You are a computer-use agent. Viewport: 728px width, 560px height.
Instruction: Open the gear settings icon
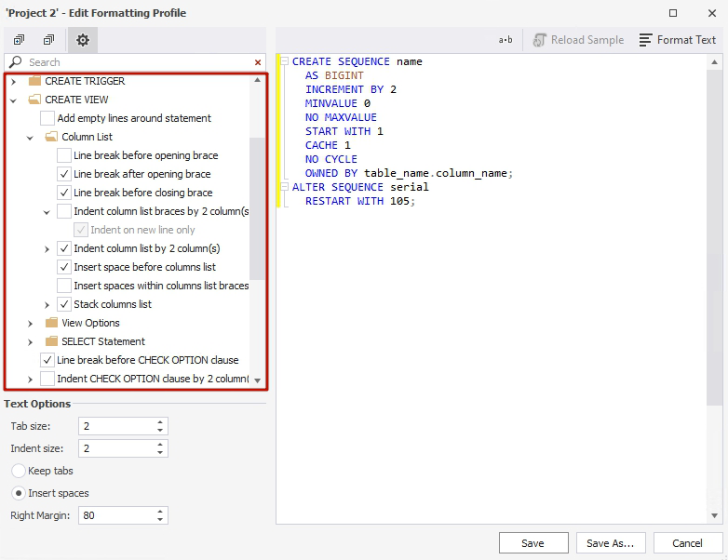tap(83, 40)
